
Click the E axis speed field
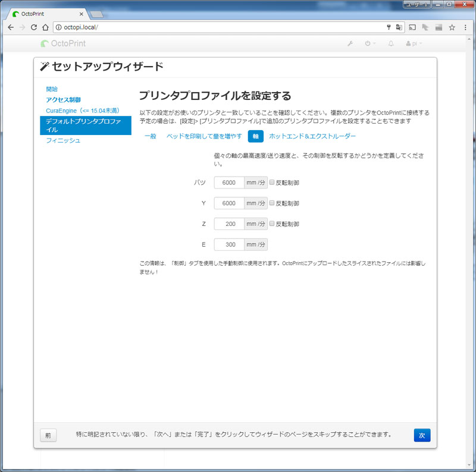(x=229, y=244)
